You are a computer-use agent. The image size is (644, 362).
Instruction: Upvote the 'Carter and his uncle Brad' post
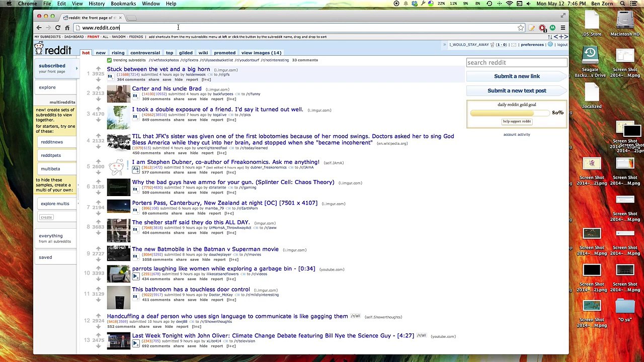98,88
